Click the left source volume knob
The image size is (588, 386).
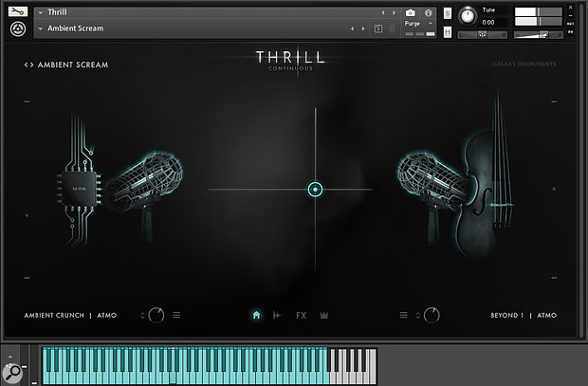[156, 315]
